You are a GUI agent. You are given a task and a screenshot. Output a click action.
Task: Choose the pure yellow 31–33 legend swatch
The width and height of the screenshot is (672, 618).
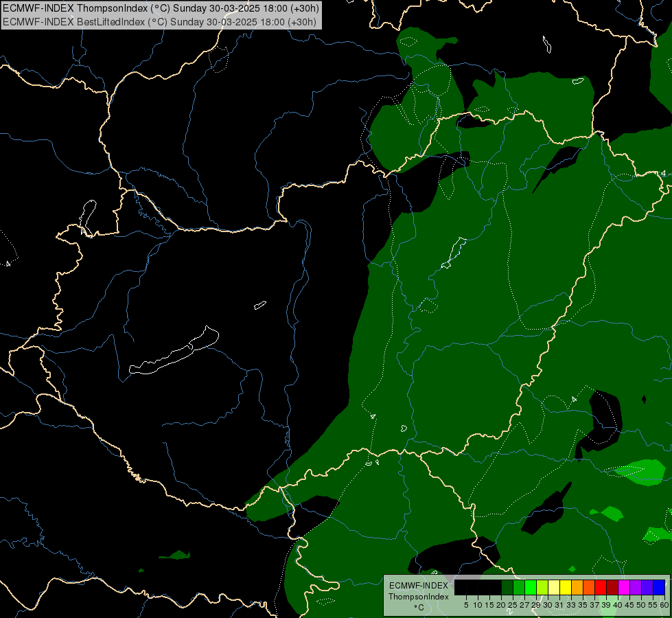(x=566, y=587)
